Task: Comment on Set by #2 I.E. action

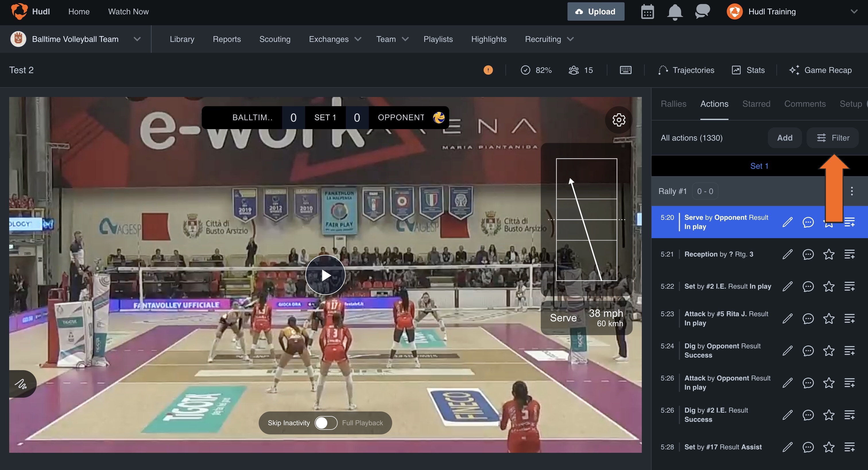Action: coord(808,286)
